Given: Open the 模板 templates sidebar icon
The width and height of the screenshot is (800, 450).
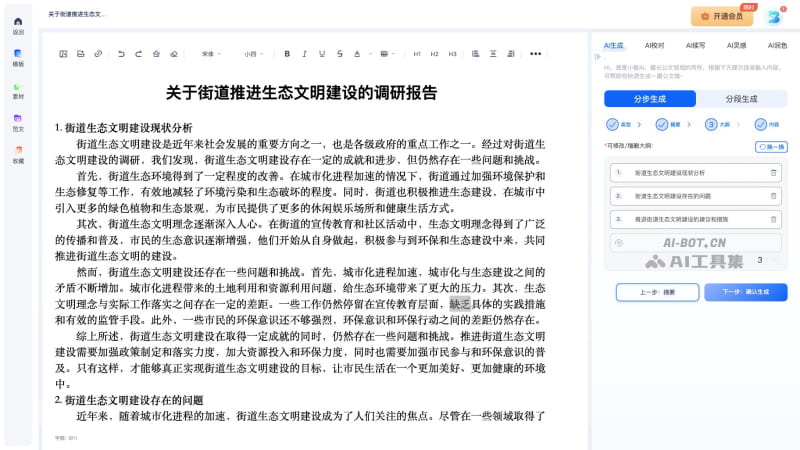Looking at the screenshot, I should tap(18, 57).
